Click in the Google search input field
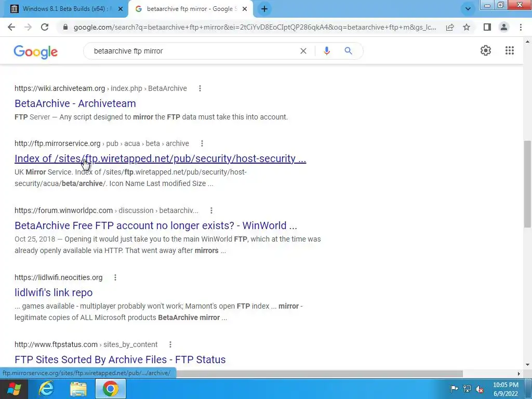This screenshot has height=399, width=532. [x=193, y=51]
